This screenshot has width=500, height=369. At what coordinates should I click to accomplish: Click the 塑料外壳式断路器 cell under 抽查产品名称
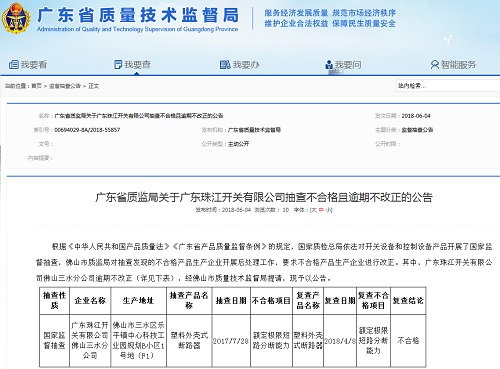(189, 340)
